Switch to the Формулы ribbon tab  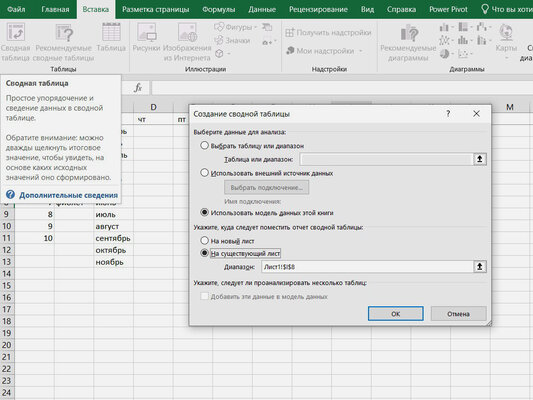point(219,9)
